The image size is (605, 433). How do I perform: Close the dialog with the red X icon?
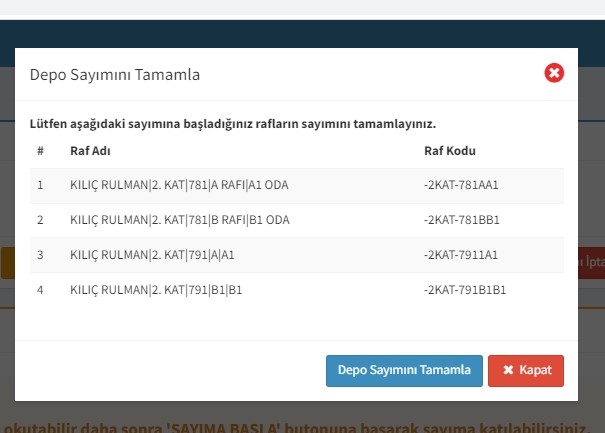tap(554, 73)
